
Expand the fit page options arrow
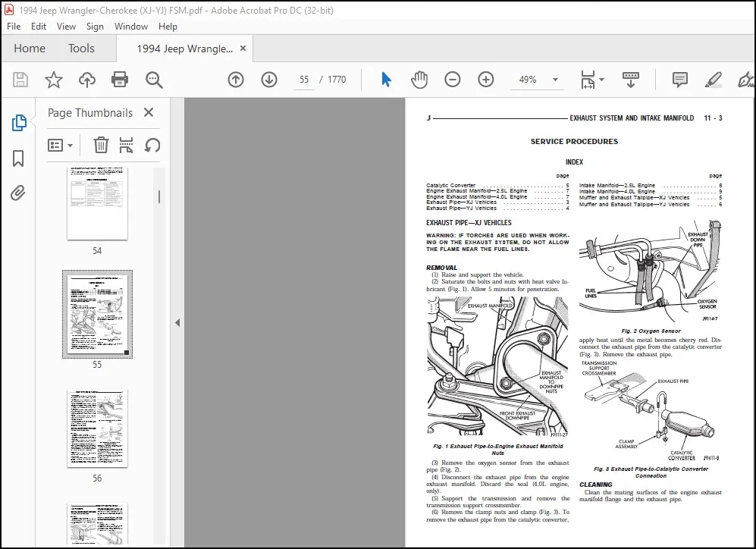click(601, 80)
